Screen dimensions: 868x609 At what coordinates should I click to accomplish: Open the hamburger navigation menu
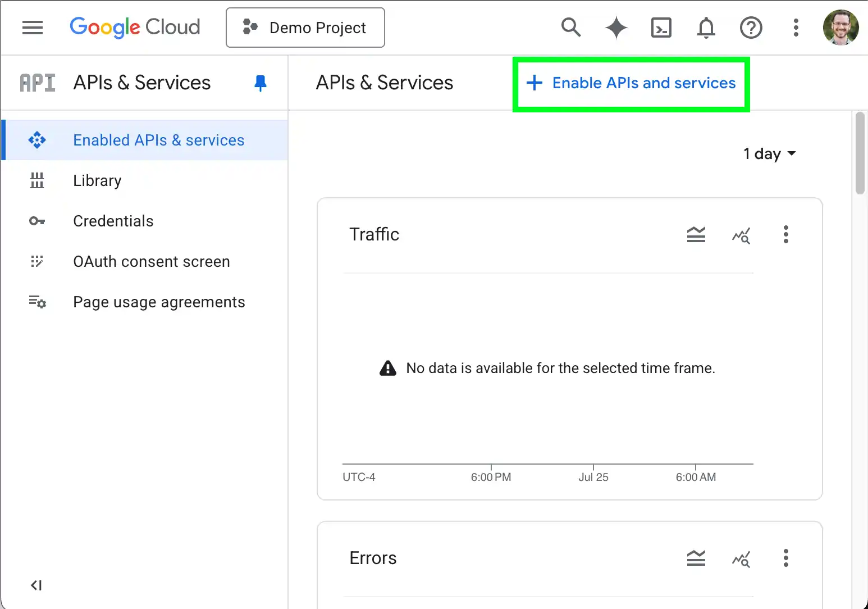point(32,27)
